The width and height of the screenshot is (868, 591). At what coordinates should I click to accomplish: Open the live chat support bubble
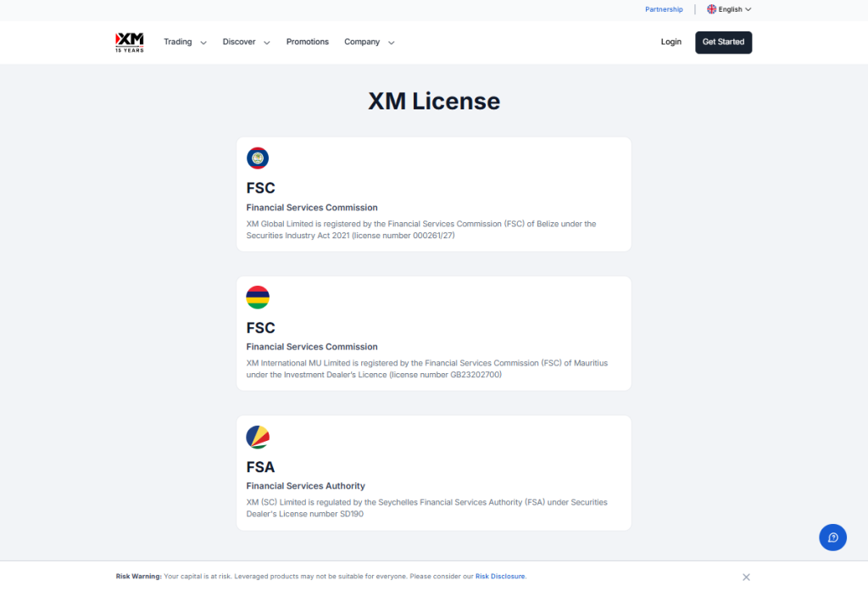[x=832, y=537]
